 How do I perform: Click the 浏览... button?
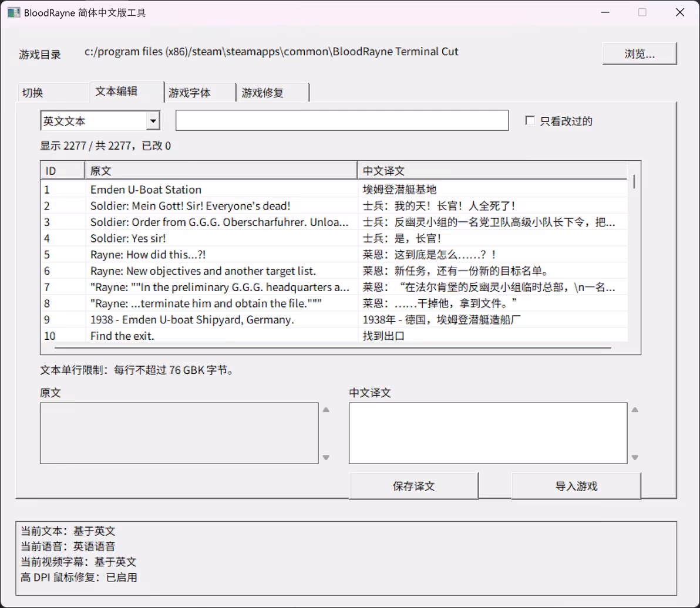[x=640, y=54]
